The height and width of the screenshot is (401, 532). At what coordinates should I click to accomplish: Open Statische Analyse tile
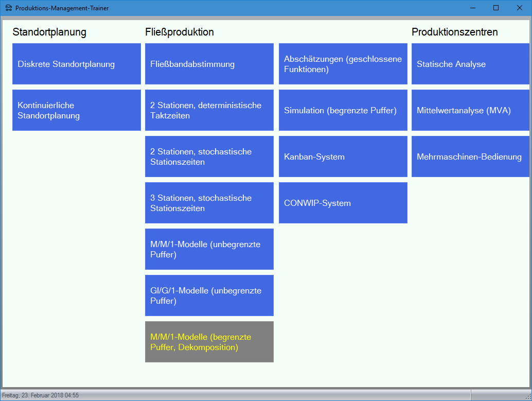coord(470,64)
